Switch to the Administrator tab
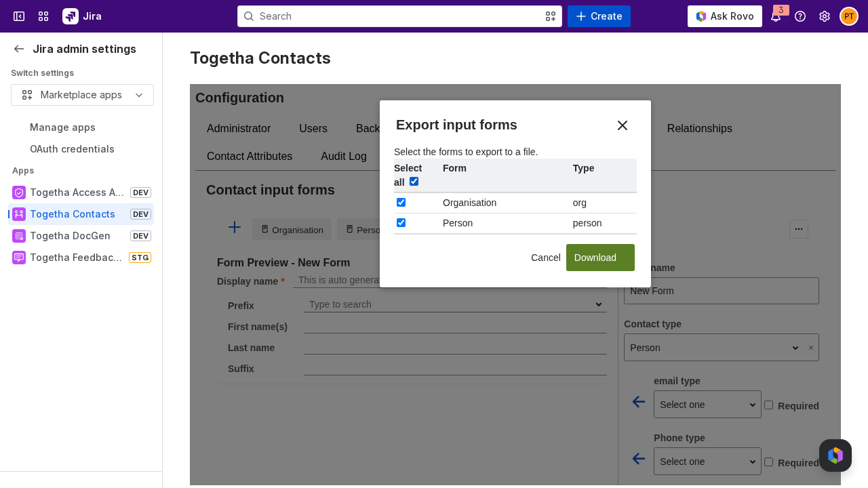868x488 pixels. (239, 129)
